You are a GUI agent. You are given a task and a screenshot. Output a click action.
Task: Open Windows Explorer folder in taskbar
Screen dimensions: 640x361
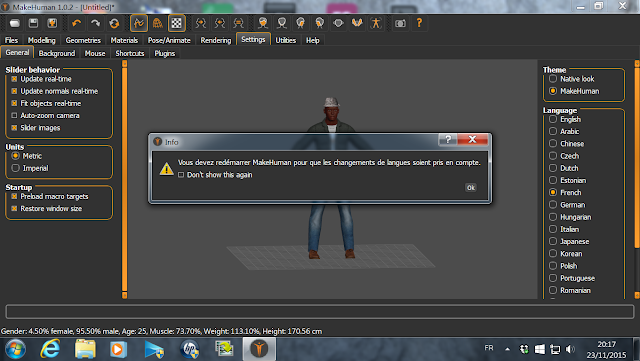85,349
